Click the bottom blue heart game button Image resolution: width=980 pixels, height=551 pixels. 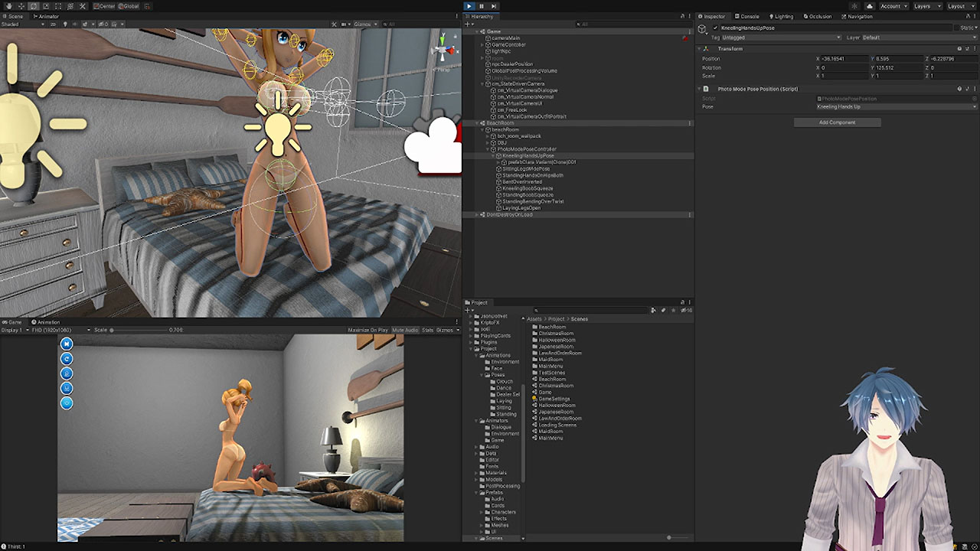click(67, 403)
